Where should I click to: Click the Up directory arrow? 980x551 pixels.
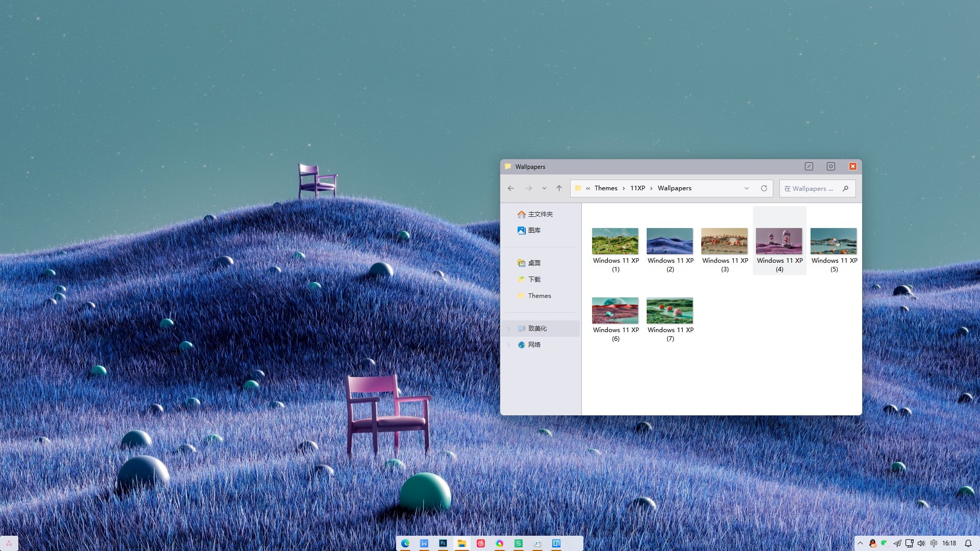(559, 188)
